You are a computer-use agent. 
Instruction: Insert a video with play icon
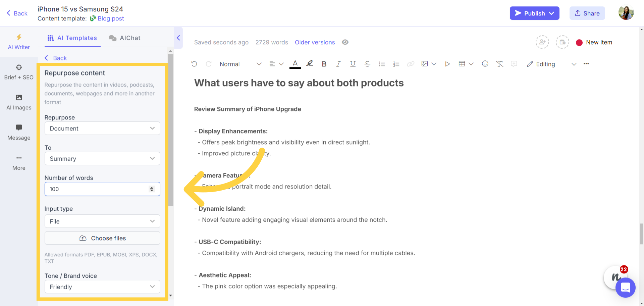pos(447,64)
